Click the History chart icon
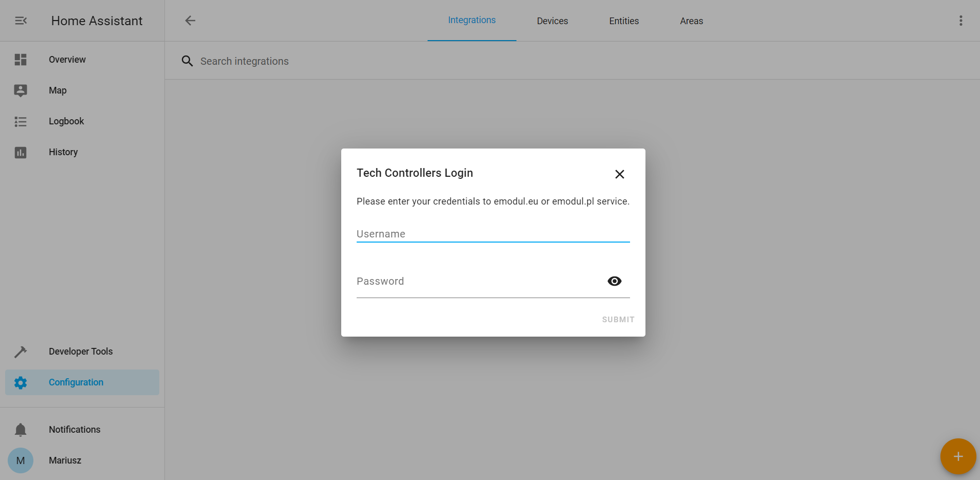 pyautogui.click(x=21, y=152)
